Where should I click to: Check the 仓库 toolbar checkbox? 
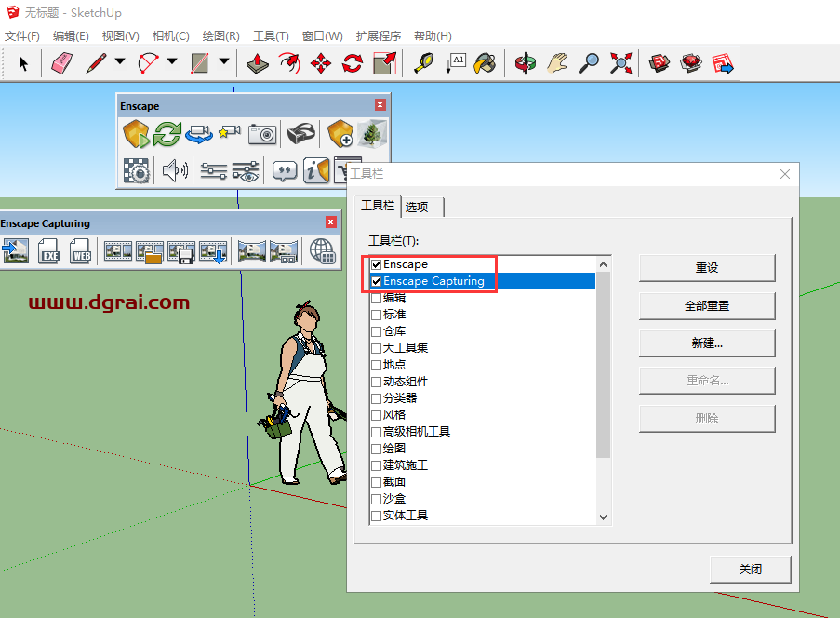(x=376, y=331)
